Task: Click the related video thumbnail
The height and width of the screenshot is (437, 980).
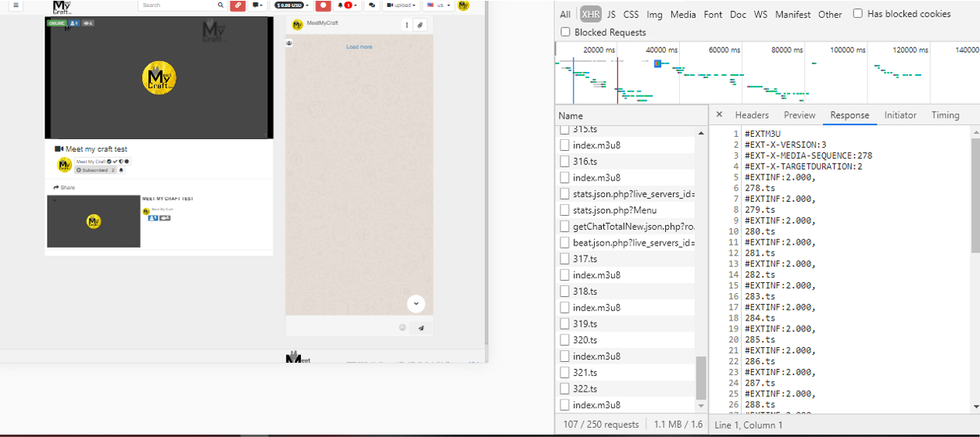Action: pyautogui.click(x=94, y=221)
